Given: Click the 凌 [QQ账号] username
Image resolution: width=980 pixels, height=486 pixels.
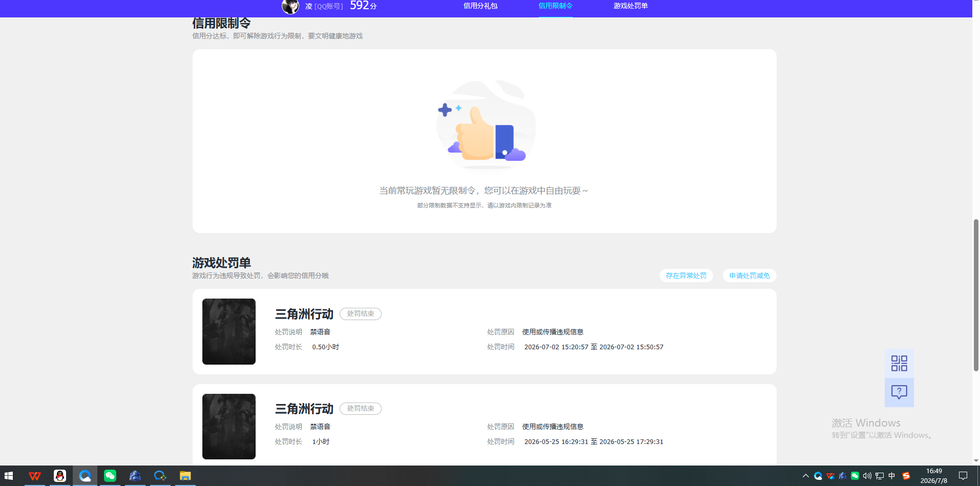Looking at the screenshot, I should [x=324, y=6].
